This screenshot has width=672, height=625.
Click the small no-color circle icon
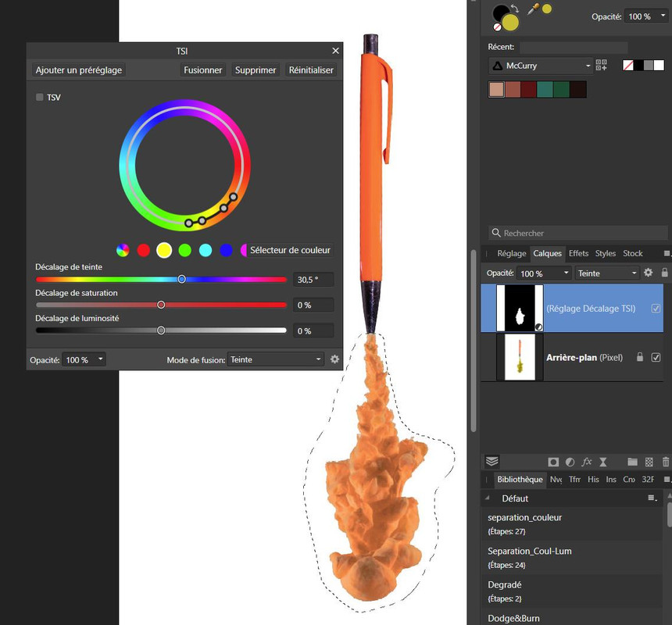coord(497,27)
